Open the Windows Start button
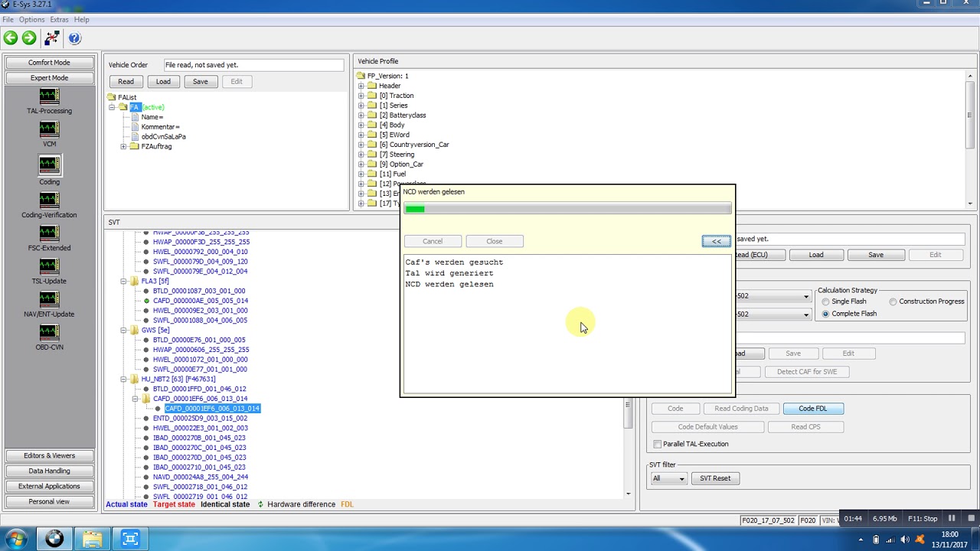Image resolution: width=980 pixels, height=551 pixels. coord(16,539)
